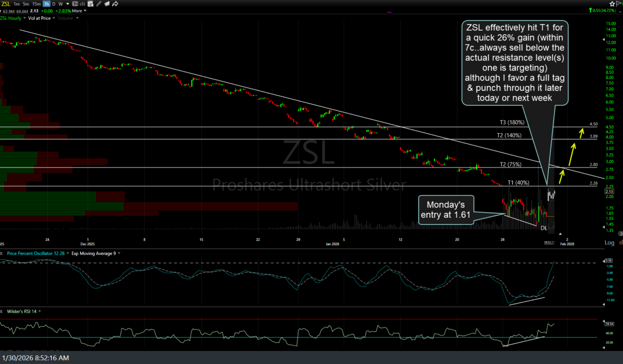Viewport: 623px width, 364px height.
Task: Click the T3 (180%) level label
Action: [x=512, y=122]
